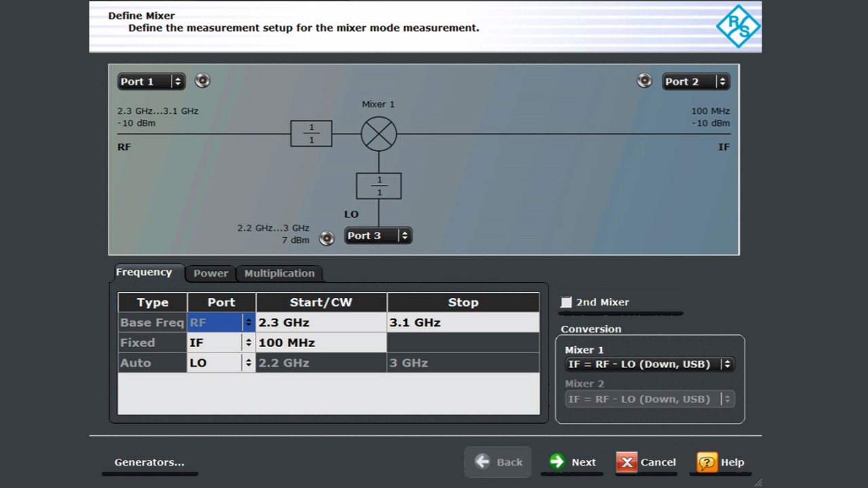Click the green Next arrow icon

tap(557, 462)
